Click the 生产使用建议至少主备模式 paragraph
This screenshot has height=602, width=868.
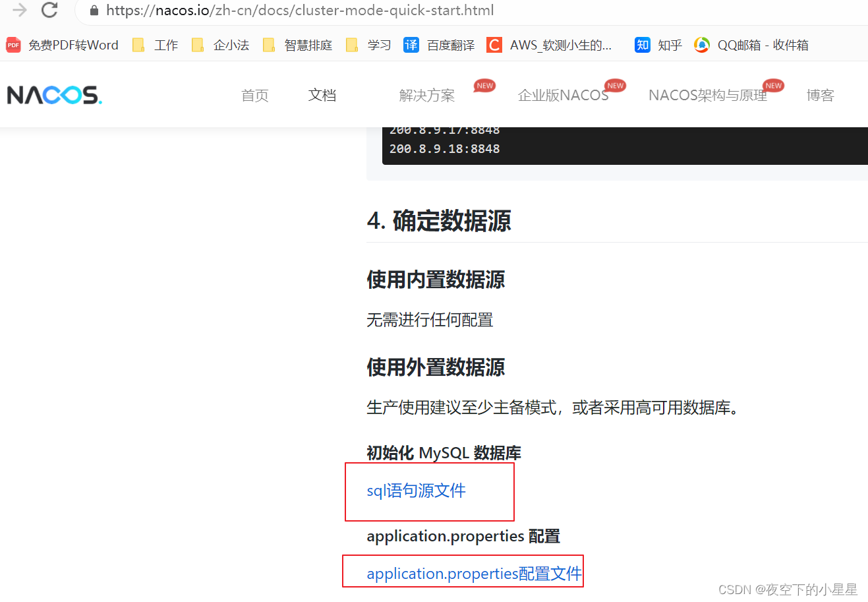coord(554,408)
